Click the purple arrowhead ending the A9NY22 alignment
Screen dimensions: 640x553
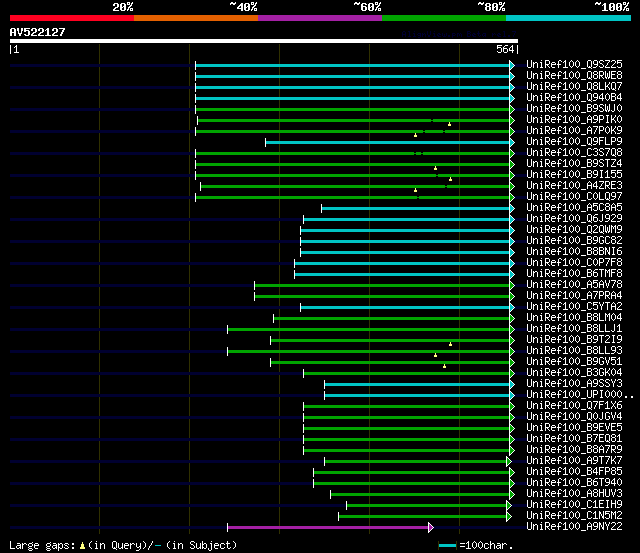coord(431,528)
